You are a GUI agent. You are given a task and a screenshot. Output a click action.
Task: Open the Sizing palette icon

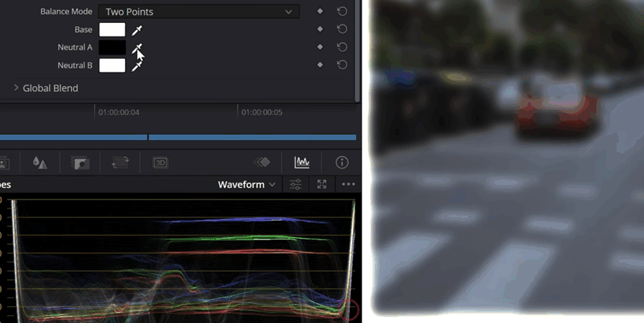click(x=120, y=163)
